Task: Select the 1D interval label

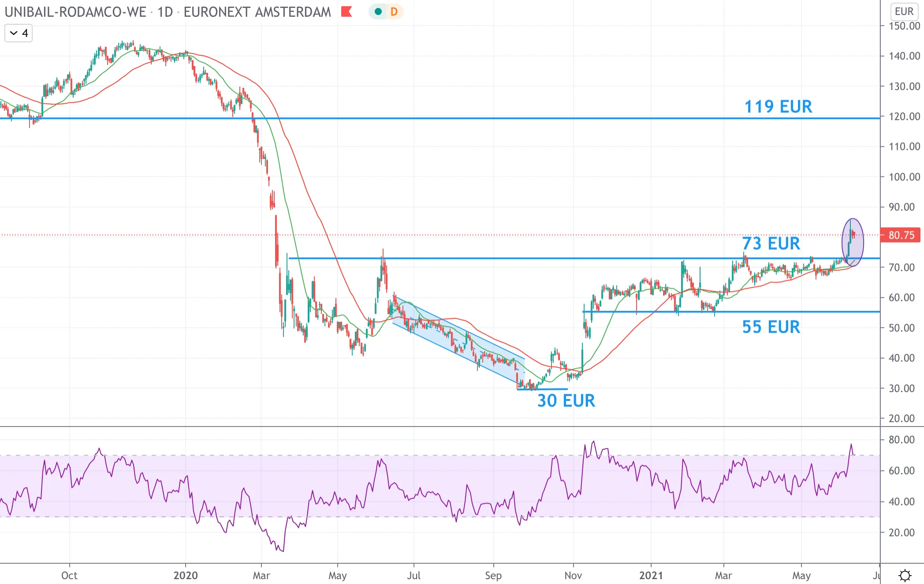Action: tap(165, 12)
